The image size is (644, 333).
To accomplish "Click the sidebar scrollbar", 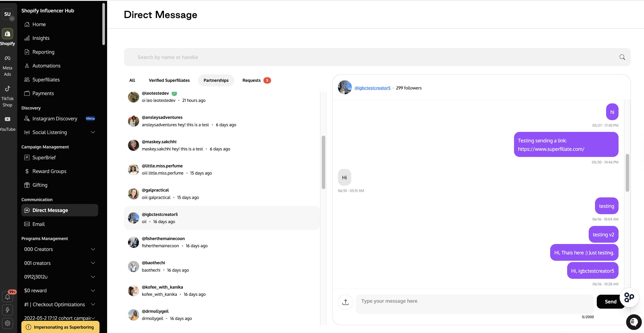I will (103, 24).
